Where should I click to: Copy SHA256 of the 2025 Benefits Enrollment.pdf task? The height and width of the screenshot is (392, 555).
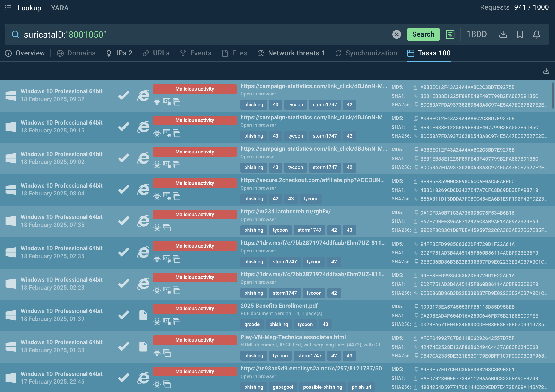[416, 324]
